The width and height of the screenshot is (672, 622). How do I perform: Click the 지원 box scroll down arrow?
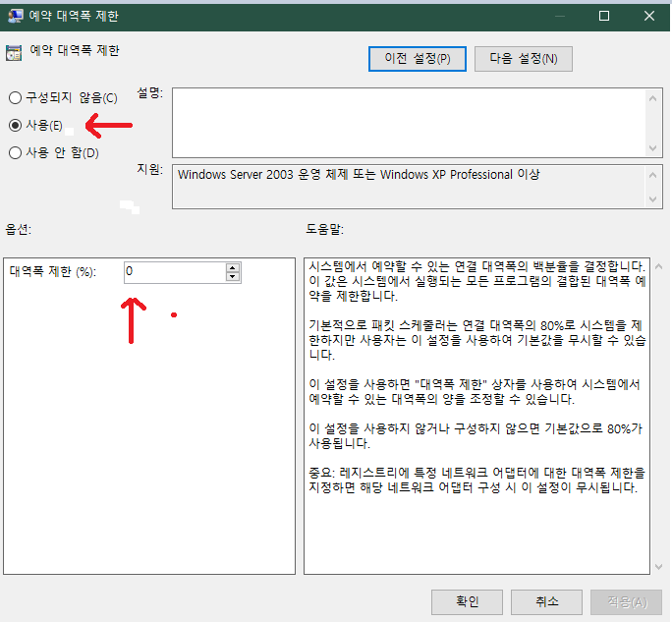coord(652,199)
